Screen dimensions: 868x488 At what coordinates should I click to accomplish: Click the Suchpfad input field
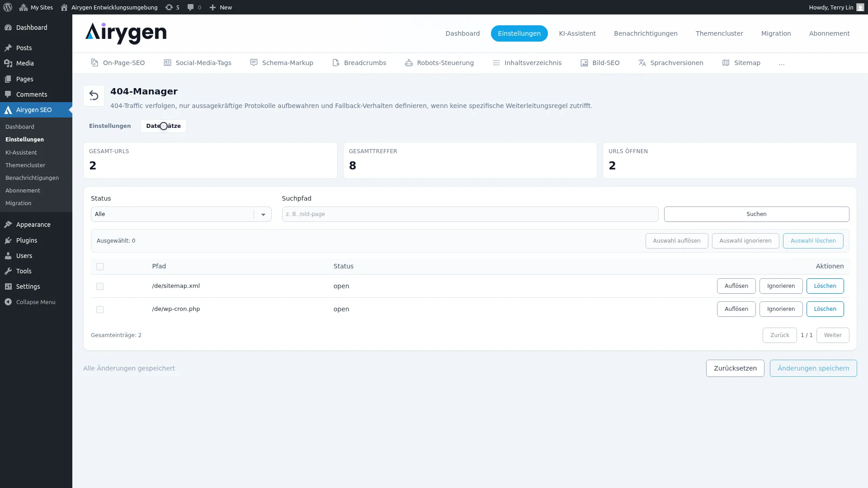(x=470, y=214)
